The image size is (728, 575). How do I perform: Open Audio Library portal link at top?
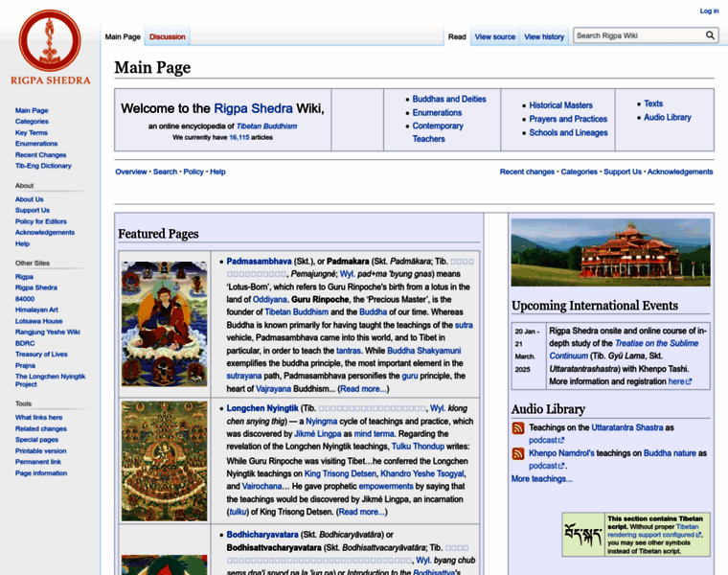668,118
